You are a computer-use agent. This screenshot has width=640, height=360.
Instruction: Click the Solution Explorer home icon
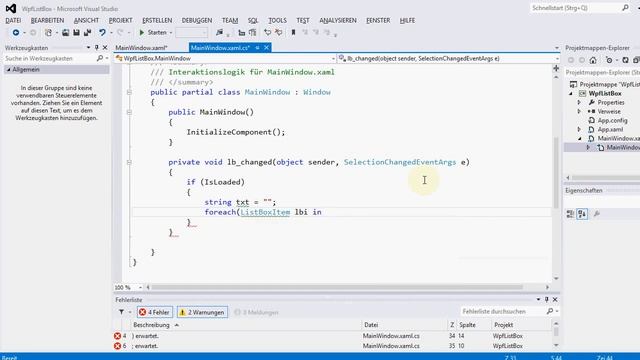pyautogui.click(x=593, y=60)
